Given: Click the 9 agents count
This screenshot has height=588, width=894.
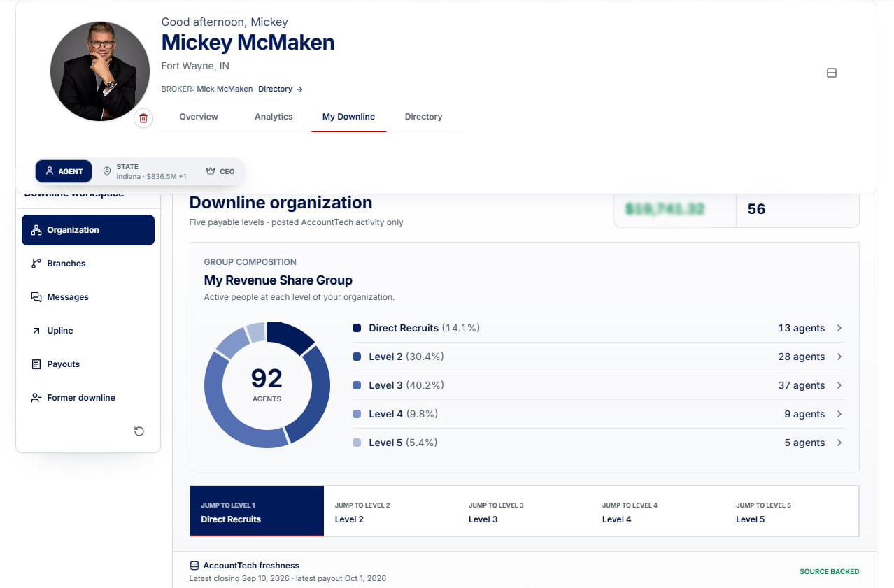Looking at the screenshot, I should pyautogui.click(x=804, y=414).
